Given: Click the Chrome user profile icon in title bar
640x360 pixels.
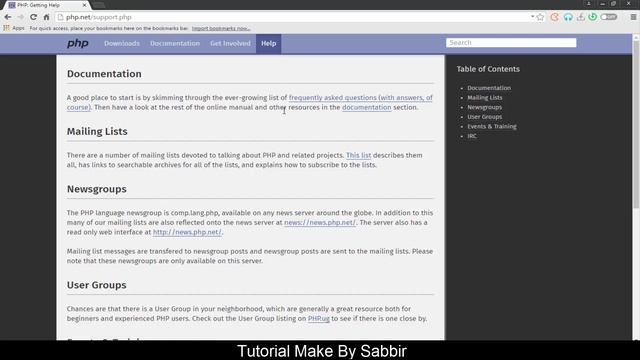Looking at the screenshot, I should [x=589, y=4].
